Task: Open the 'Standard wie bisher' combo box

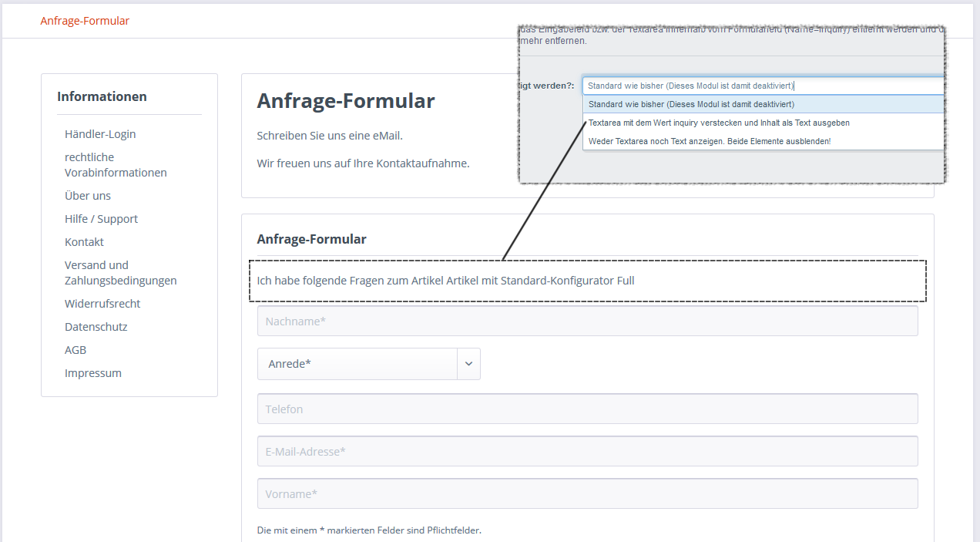Action: pos(764,86)
